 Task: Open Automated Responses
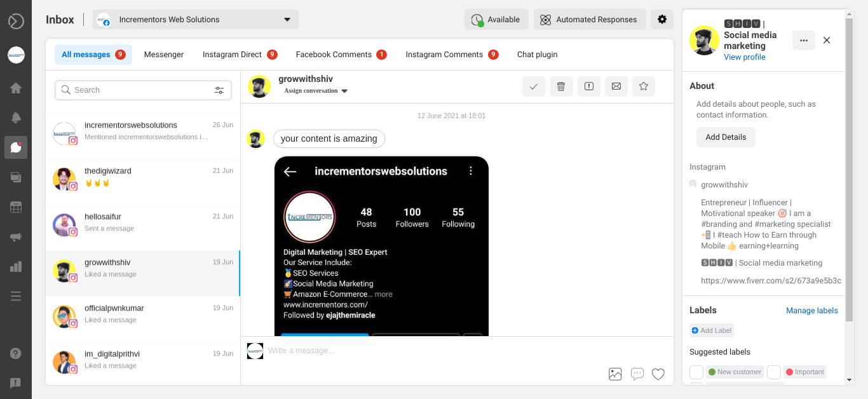click(x=590, y=19)
